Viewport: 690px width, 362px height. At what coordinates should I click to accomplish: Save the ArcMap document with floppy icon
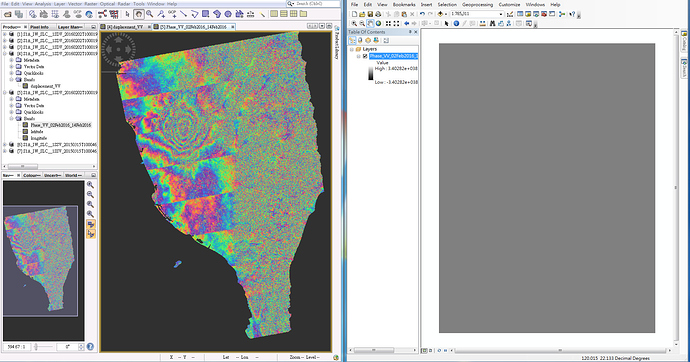click(x=370, y=14)
